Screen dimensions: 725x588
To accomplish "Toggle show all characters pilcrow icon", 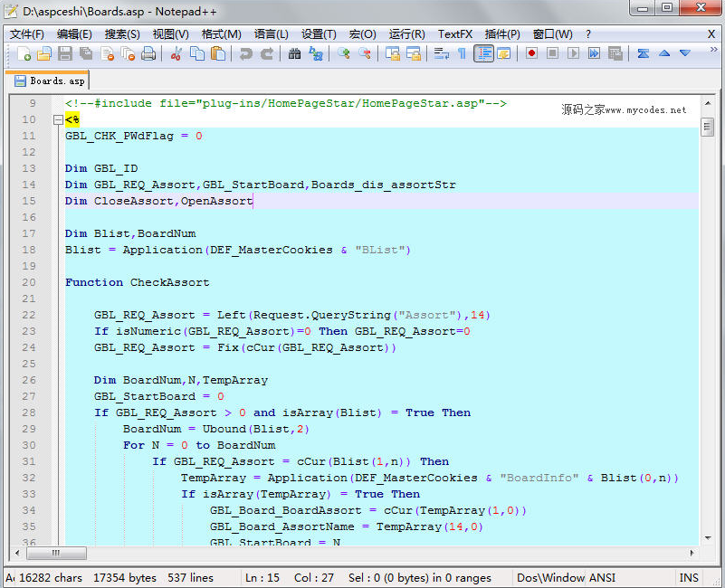I will coord(462,54).
